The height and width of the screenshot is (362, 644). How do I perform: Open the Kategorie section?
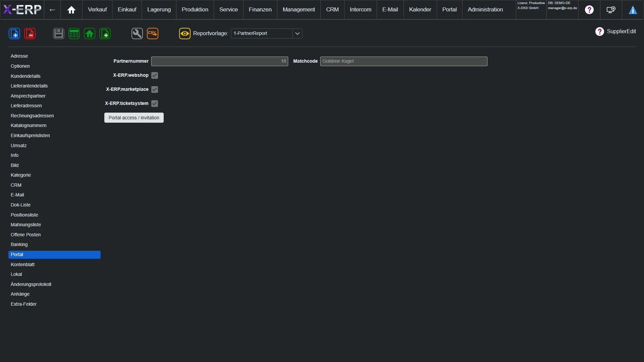pos(54,175)
